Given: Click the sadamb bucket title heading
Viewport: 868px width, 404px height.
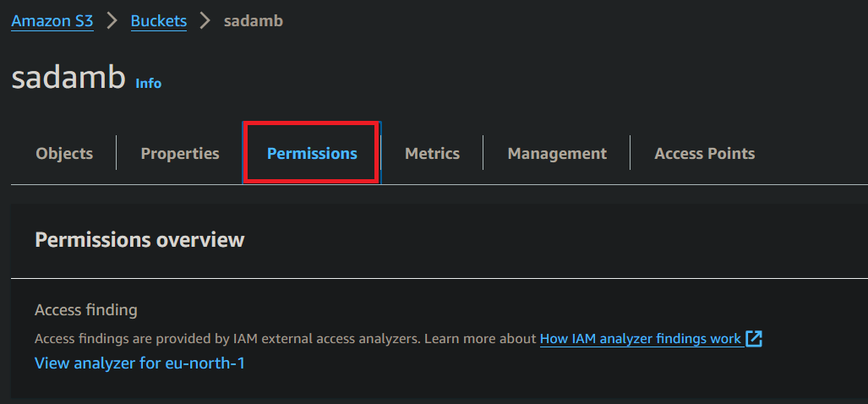Looking at the screenshot, I should 68,79.
